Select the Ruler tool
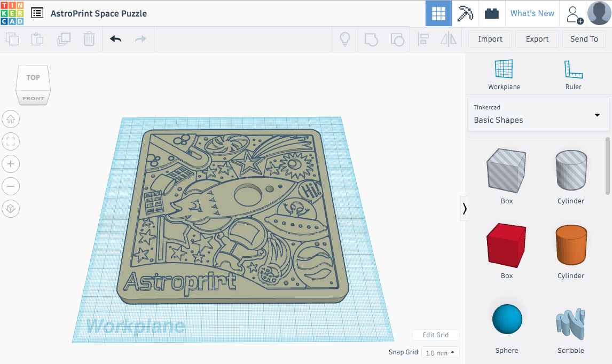The width and height of the screenshot is (612, 364). click(573, 75)
